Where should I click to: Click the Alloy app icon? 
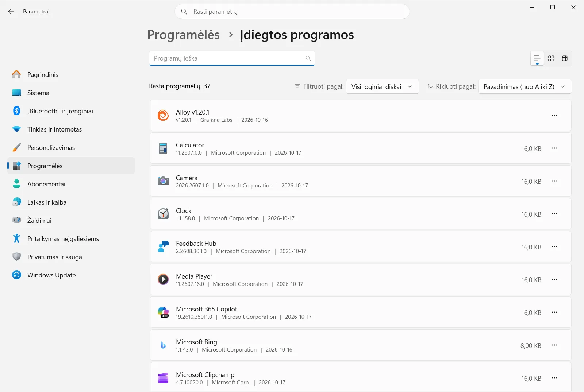163,115
